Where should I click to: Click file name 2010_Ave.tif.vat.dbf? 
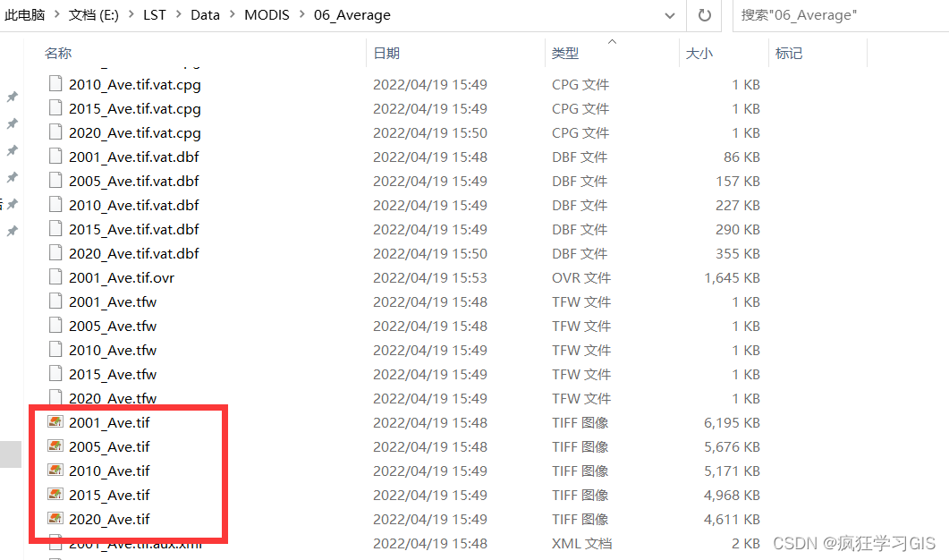[134, 206]
